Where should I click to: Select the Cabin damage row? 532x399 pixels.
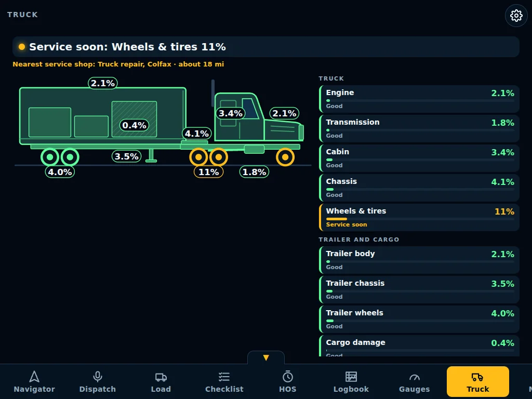point(419,158)
